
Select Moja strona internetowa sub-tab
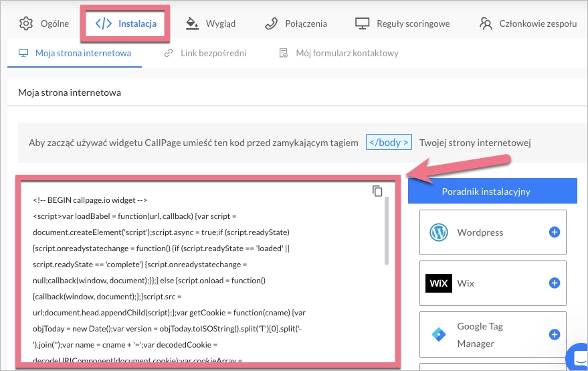click(74, 53)
